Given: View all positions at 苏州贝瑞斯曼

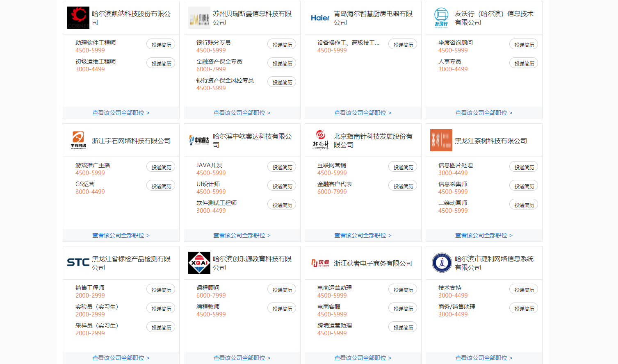Looking at the screenshot, I should [x=242, y=113].
